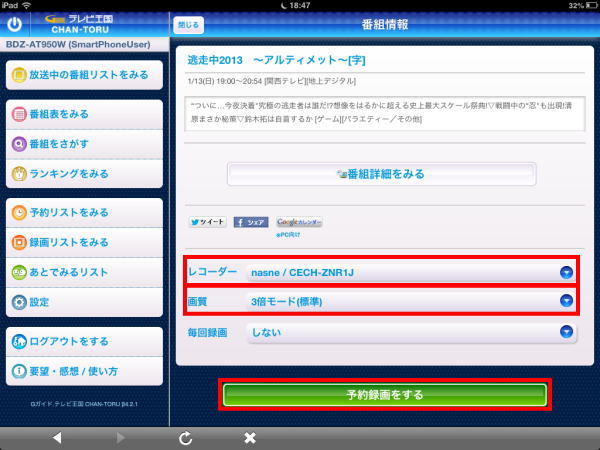Click the Wi-Fi icon in the status bar

(26, 5)
